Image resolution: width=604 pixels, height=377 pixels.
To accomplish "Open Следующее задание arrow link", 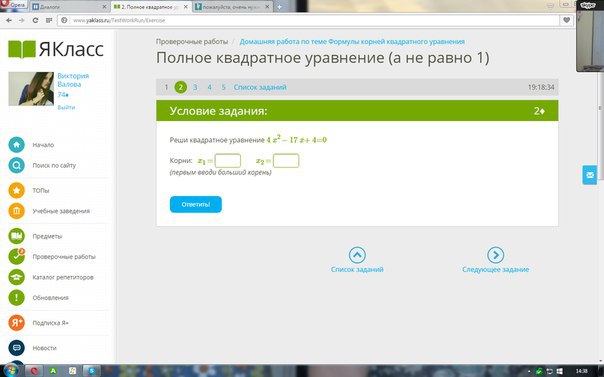I will pos(495,260).
